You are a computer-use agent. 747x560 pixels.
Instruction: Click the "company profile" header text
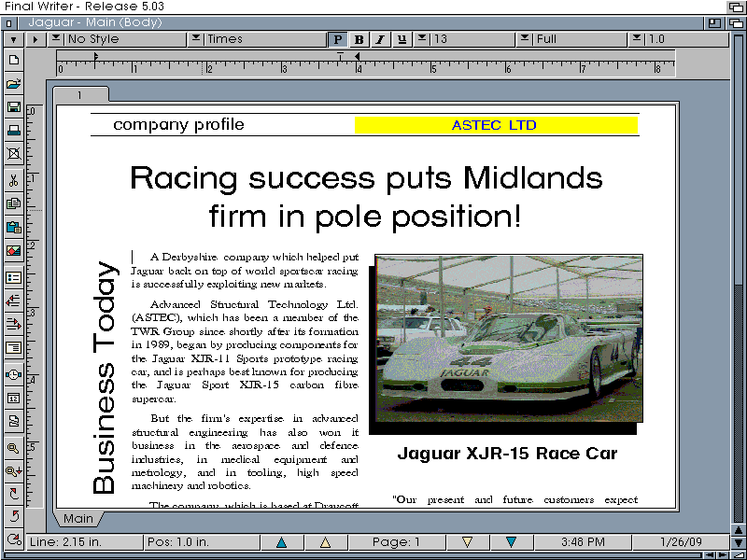pyautogui.click(x=178, y=125)
